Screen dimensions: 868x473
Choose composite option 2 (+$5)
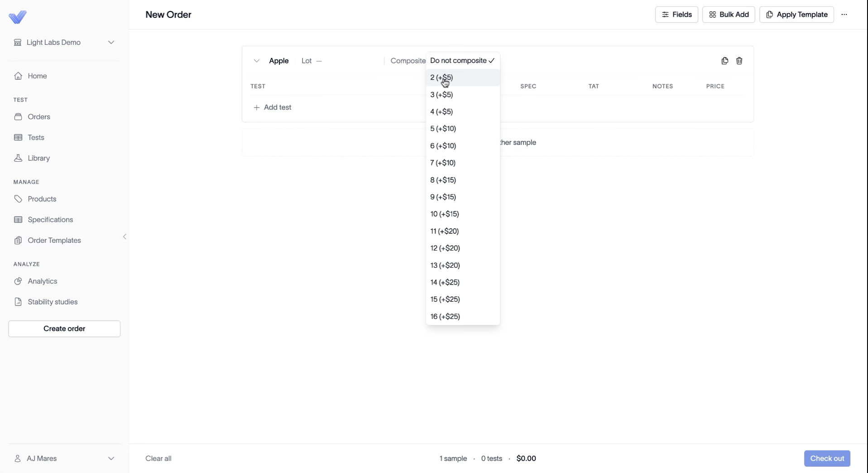point(462,77)
